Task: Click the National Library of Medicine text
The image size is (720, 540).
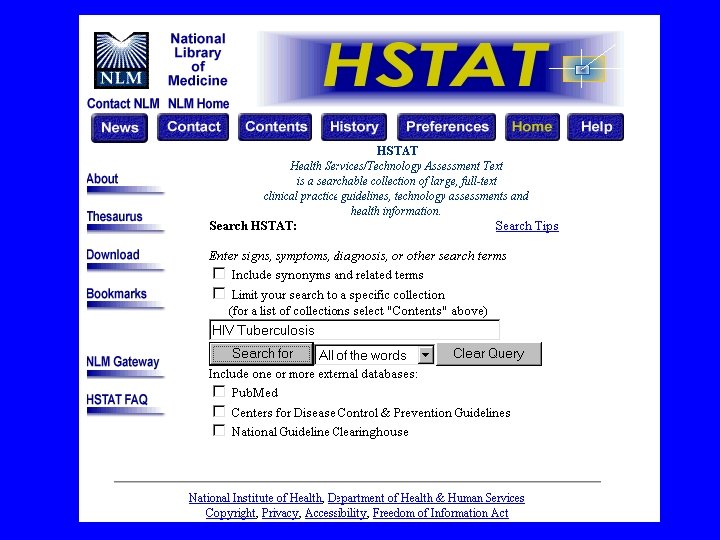Action: click(198, 60)
